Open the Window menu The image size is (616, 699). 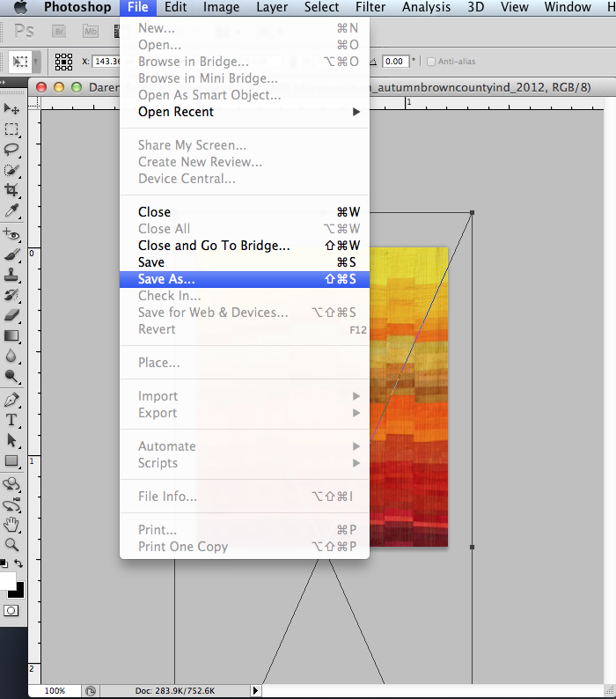[x=568, y=7]
